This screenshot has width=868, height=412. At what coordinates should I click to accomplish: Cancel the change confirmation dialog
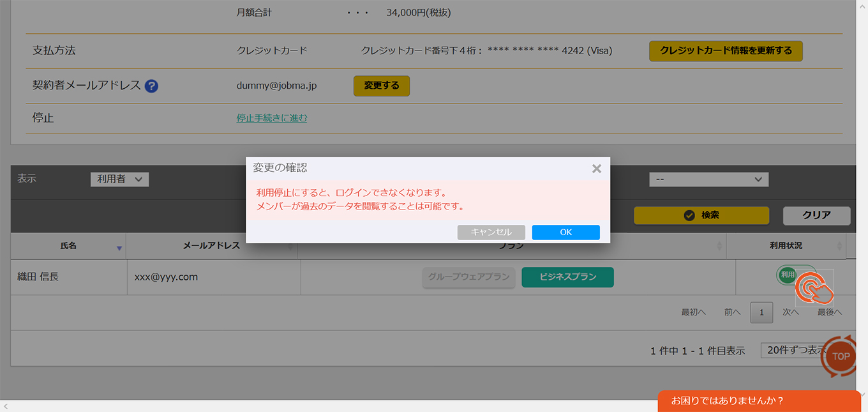pyautogui.click(x=491, y=233)
